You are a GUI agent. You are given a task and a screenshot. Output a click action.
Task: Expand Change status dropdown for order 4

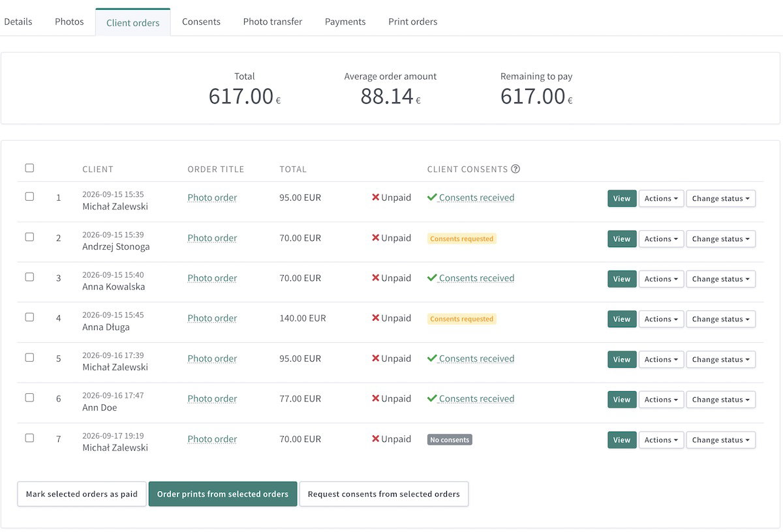pos(720,319)
